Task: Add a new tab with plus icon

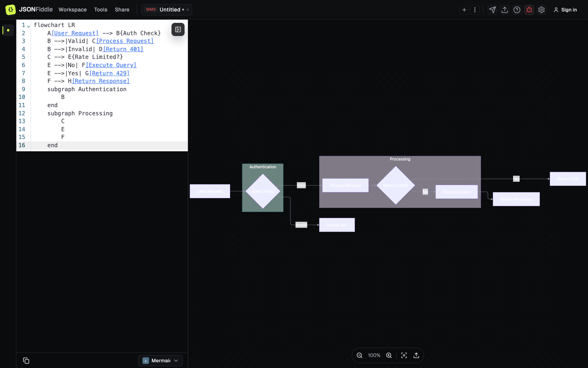Action: tap(464, 10)
